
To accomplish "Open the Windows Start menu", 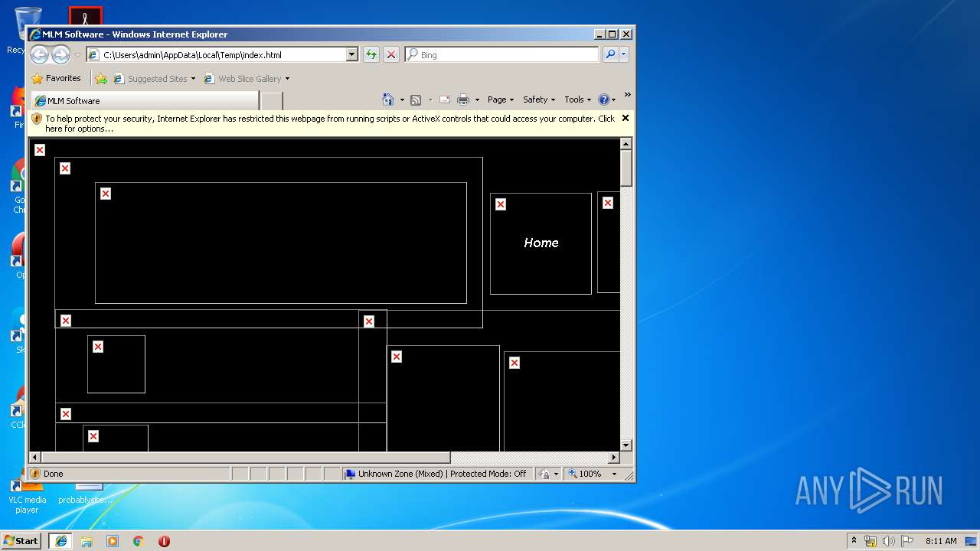I will (21, 540).
